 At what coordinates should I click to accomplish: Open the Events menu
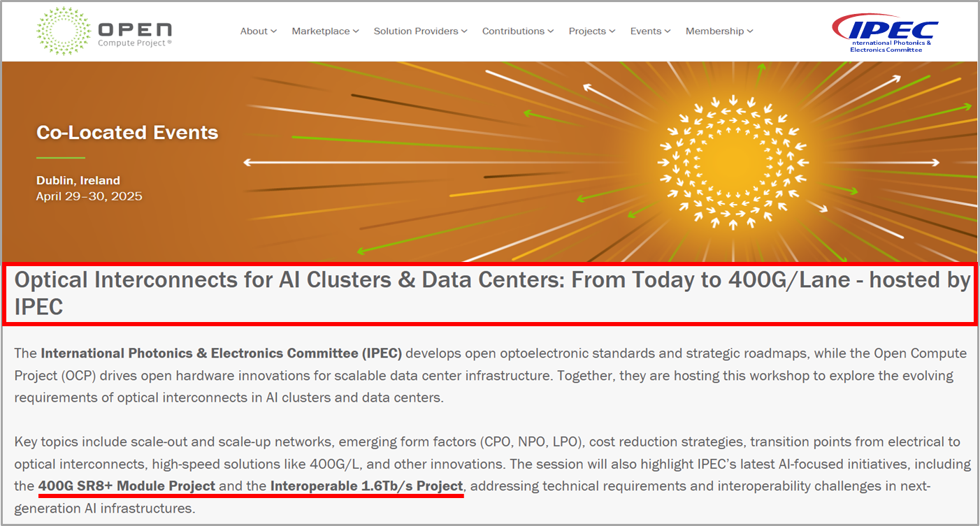(x=650, y=31)
